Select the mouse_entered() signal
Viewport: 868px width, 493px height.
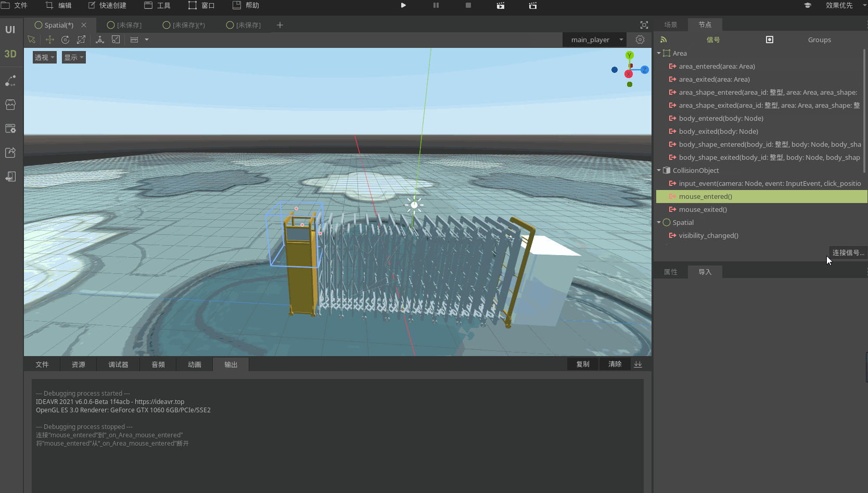(x=761, y=196)
